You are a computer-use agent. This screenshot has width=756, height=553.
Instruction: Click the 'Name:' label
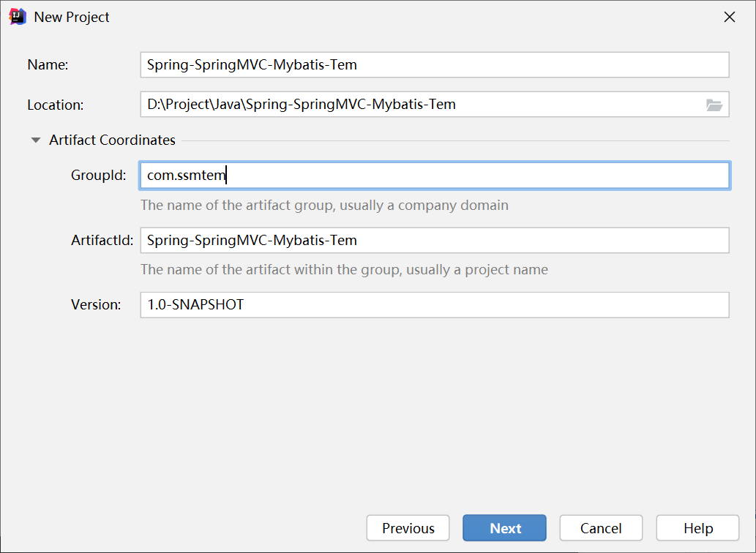48,64
